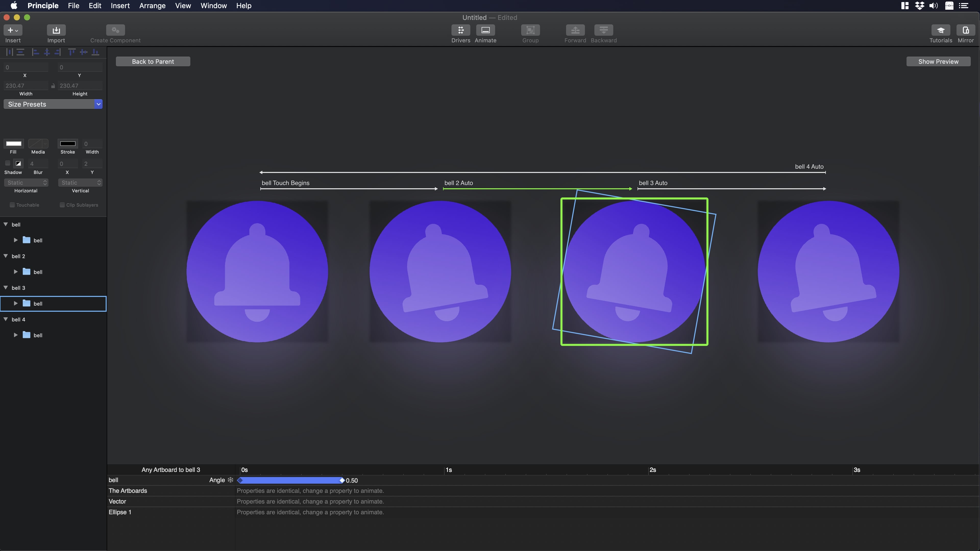The image size is (980, 551).
Task: Click the Show Preview button
Action: click(938, 61)
